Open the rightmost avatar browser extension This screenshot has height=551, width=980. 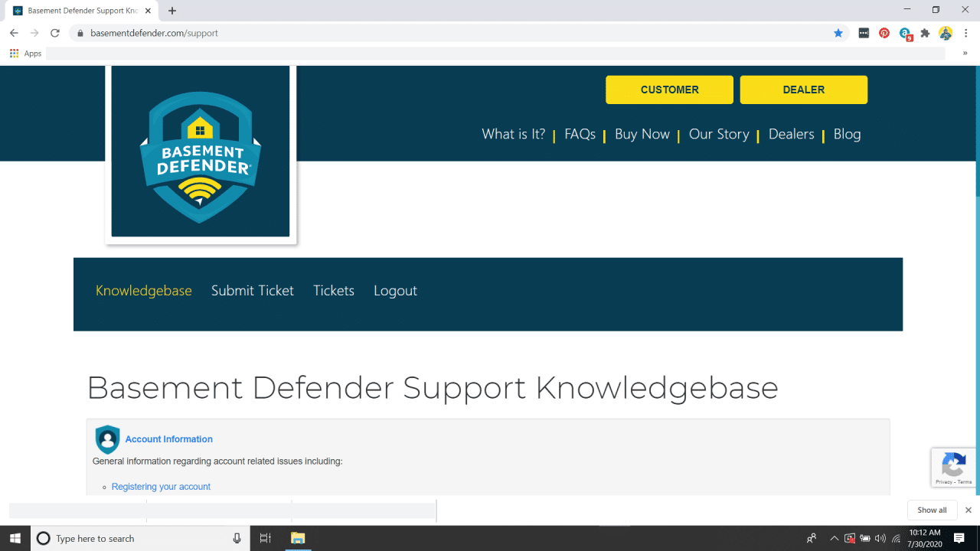pos(946,33)
